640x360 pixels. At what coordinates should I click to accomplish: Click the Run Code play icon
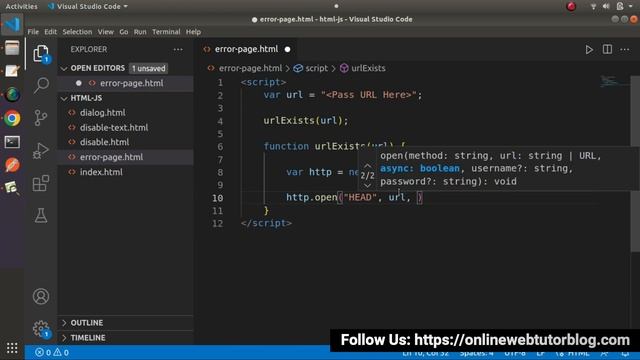click(589, 49)
